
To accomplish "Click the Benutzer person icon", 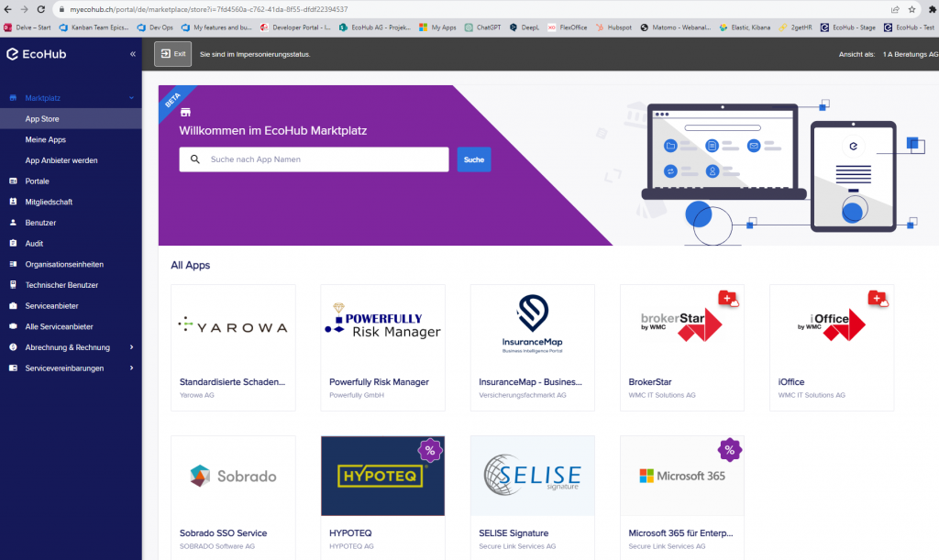I will tap(13, 223).
